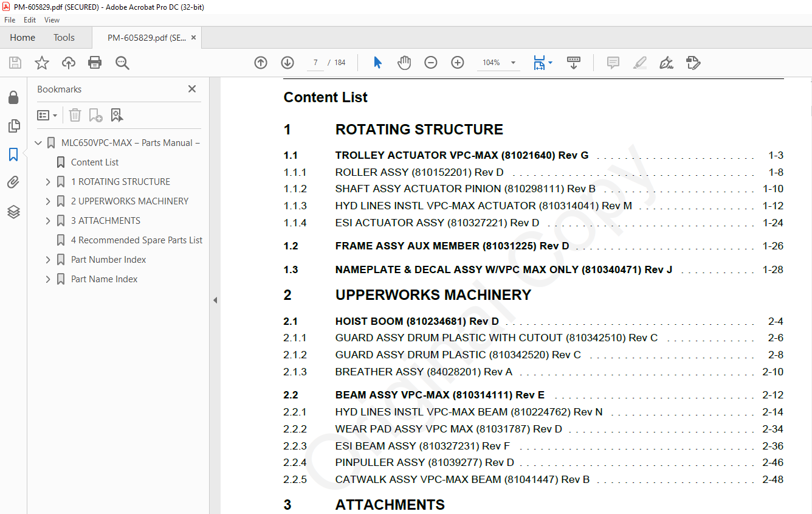Close the PM-605829.pdf tab
Image resolution: width=812 pixels, height=514 pixels.
pos(194,38)
